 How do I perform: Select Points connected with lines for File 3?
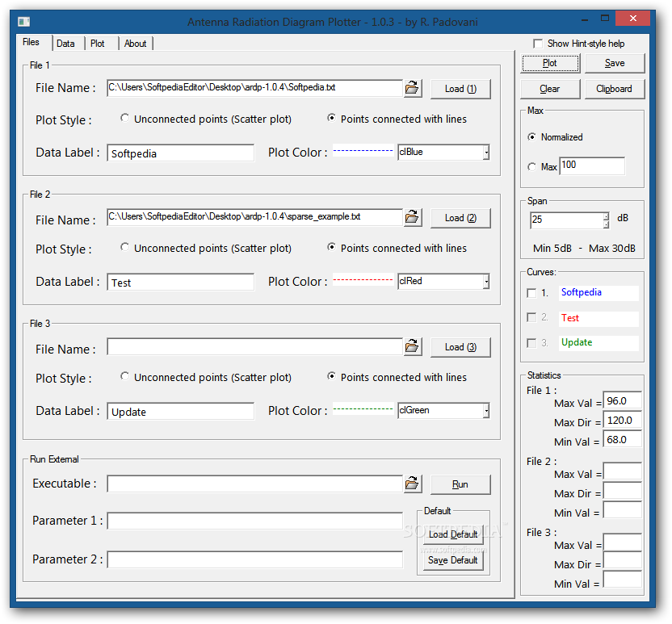331,376
